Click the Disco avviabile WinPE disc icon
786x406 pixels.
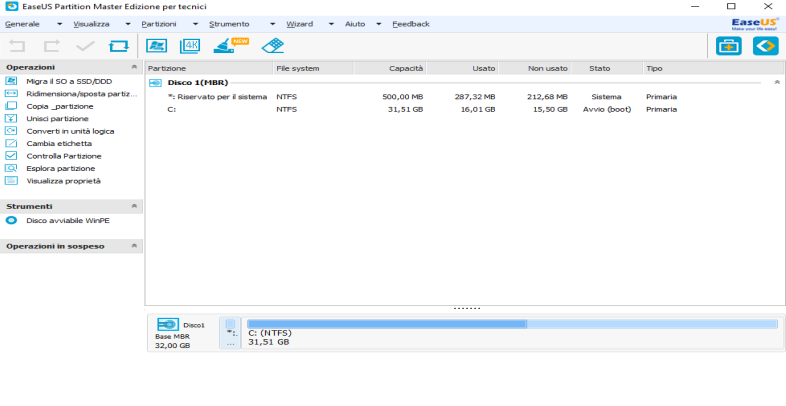(11, 221)
